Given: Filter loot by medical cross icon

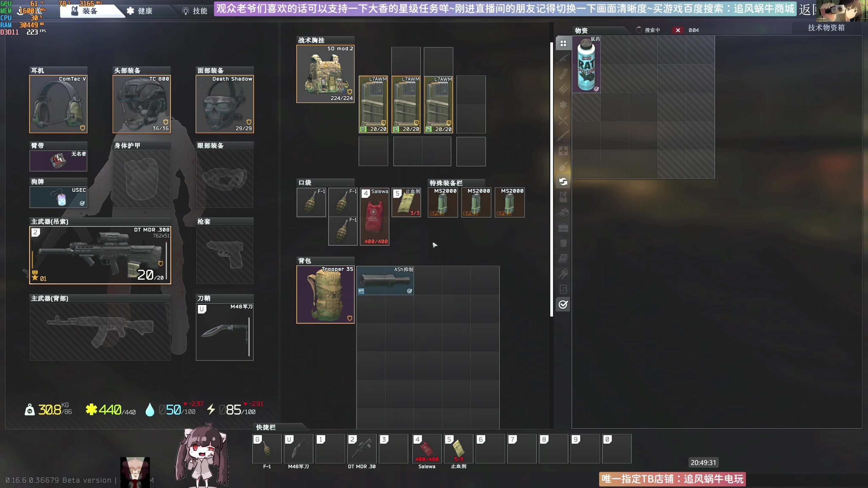Looking at the screenshot, I should tap(563, 151).
